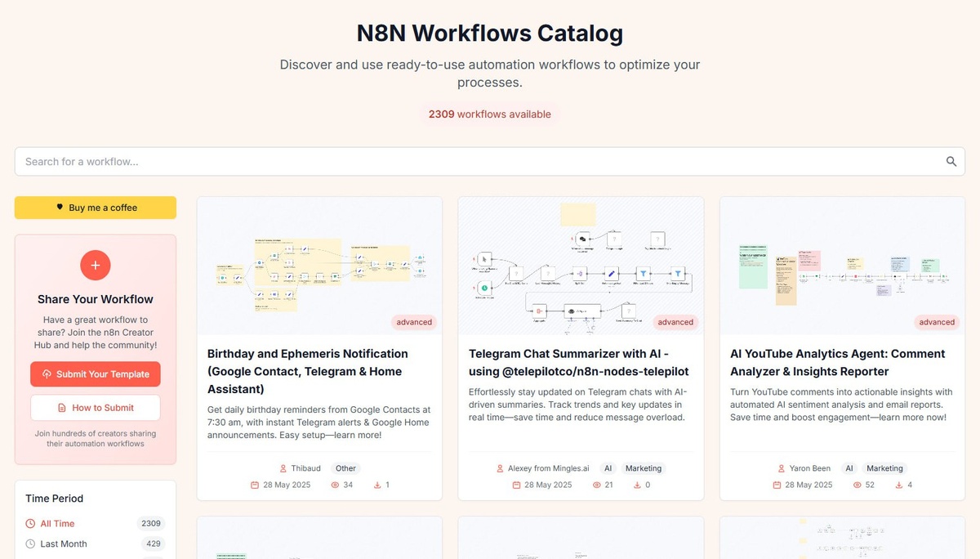Click download icon on Birthday workflow card

(377, 485)
